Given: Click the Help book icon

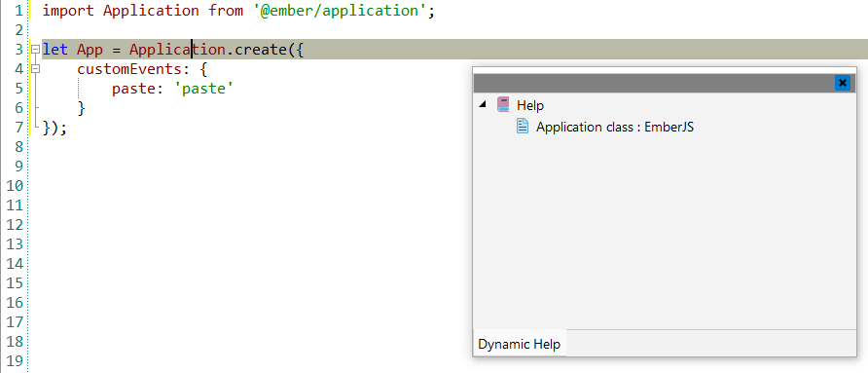Looking at the screenshot, I should pyautogui.click(x=503, y=105).
